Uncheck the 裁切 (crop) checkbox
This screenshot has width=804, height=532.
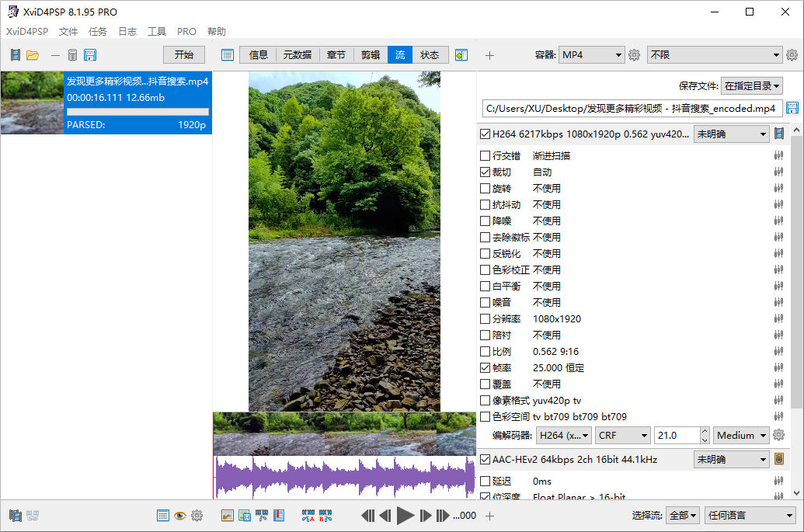point(486,172)
